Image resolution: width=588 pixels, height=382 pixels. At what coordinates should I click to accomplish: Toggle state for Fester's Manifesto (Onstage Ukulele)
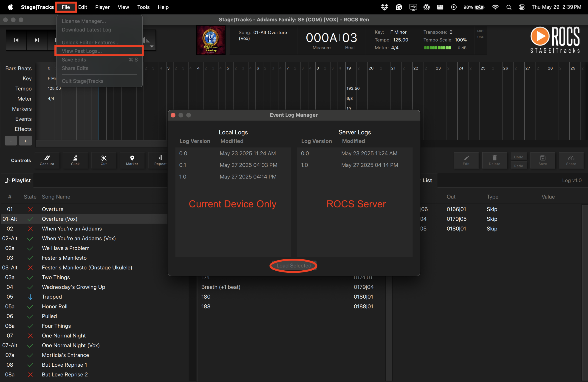pos(30,268)
